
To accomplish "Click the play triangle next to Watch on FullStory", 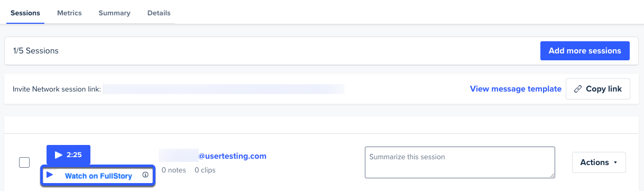I will (50, 175).
